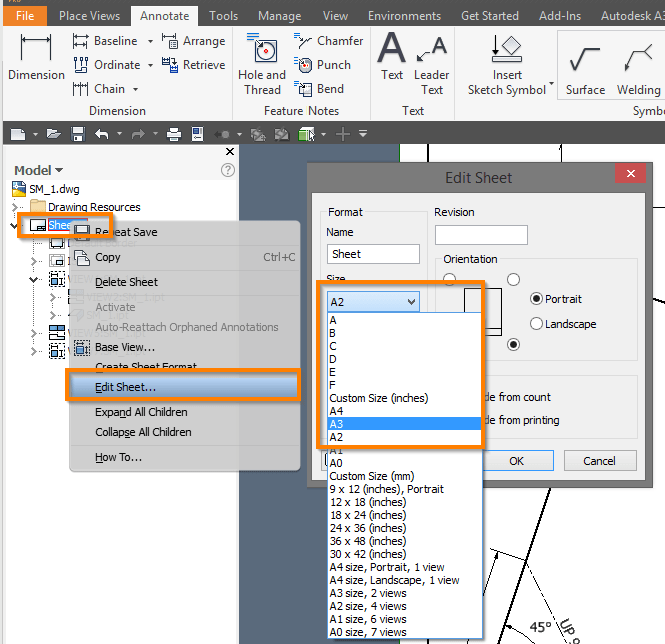The width and height of the screenshot is (665, 644).
Task: Open the Size A2 combo box
Action: pyautogui.click(x=373, y=302)
